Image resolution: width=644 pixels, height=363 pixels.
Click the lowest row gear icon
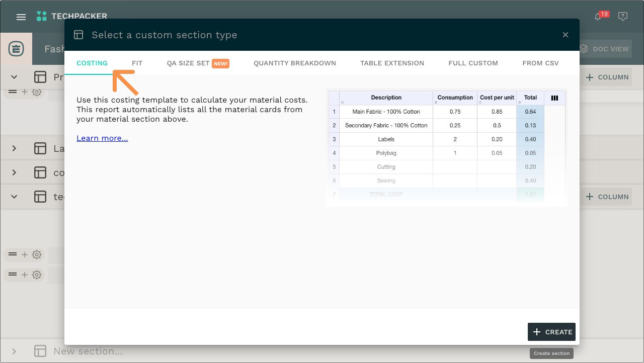pyautogui.click(x=37, y=275)
